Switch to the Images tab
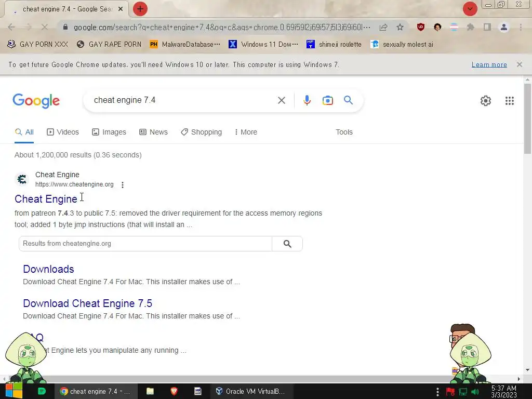 click(109, 132)
